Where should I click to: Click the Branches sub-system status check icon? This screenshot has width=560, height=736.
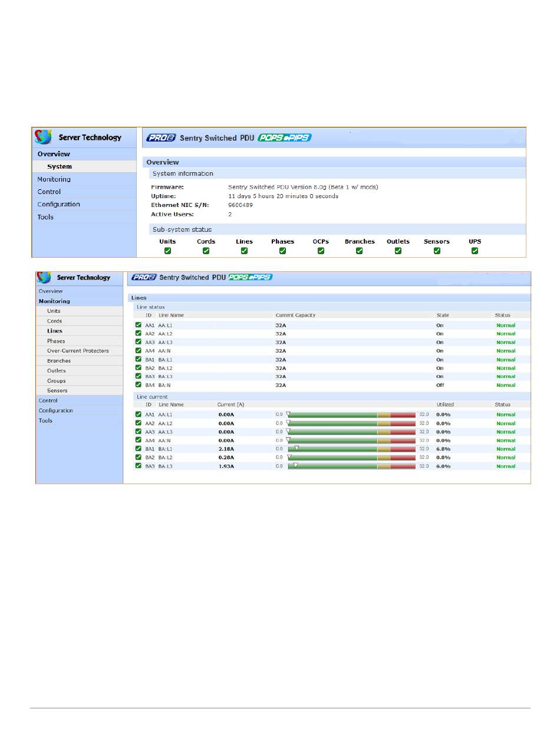point(360,251)
